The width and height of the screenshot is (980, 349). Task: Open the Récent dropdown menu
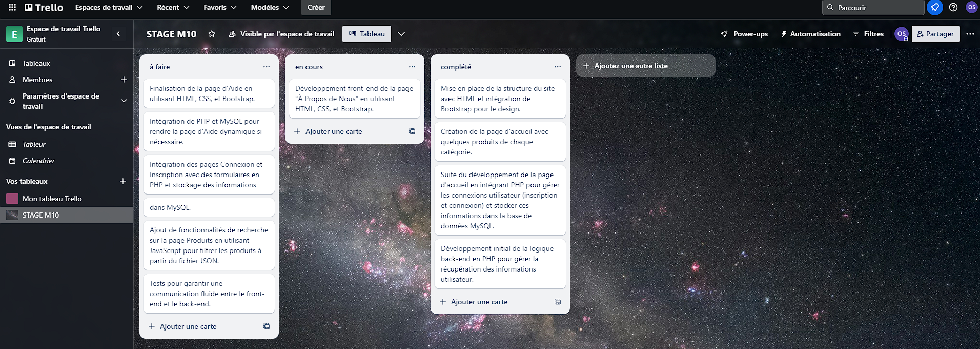173,7
